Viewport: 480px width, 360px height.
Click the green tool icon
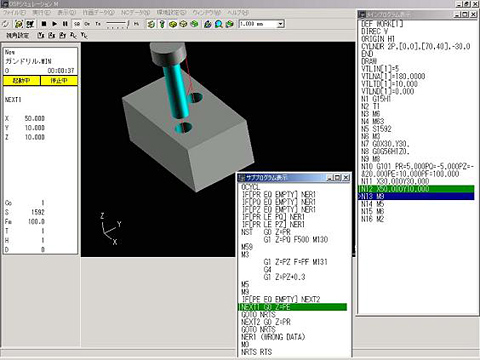[x=162, y=24]
